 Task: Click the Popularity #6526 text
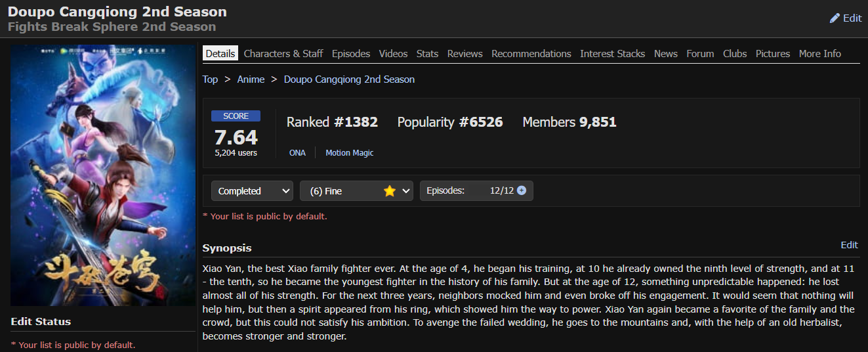(450, 122)
